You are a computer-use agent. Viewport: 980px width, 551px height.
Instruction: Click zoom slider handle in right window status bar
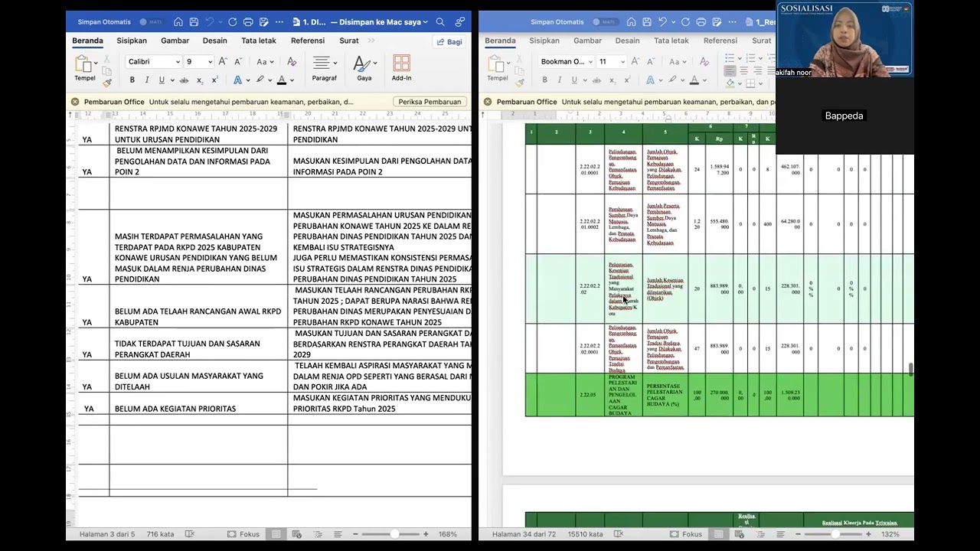(835, 534)
